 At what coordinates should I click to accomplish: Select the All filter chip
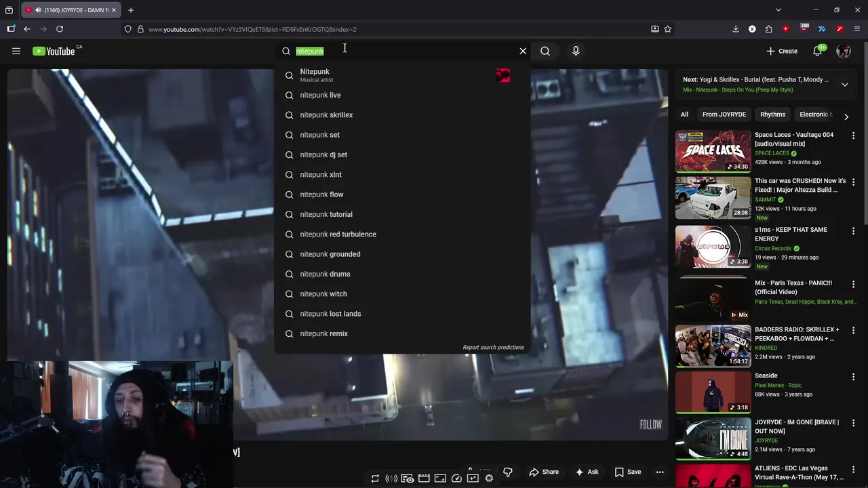685,115
